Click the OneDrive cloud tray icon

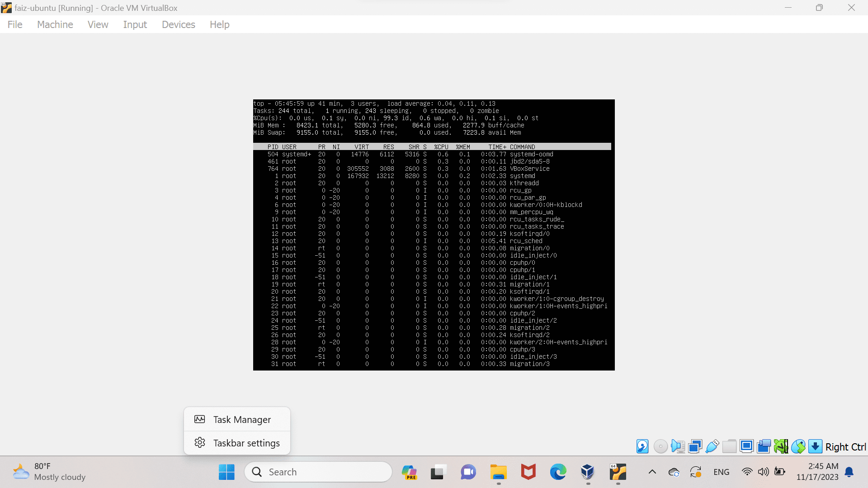pyautogui.click(x=674, y=472)
